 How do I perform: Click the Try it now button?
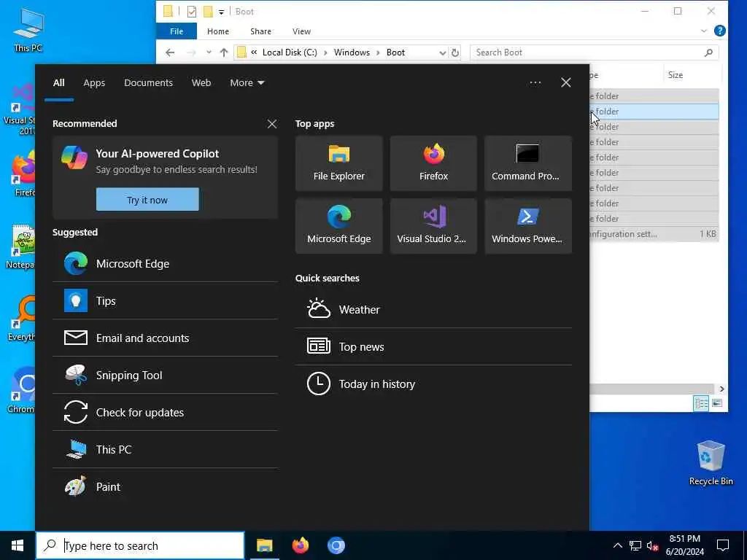pos(147,200)
